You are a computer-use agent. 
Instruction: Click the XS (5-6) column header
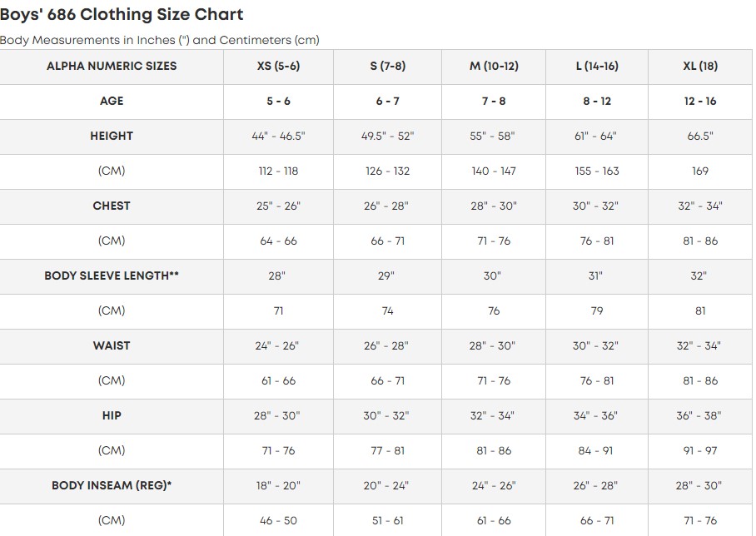point(278,66)
